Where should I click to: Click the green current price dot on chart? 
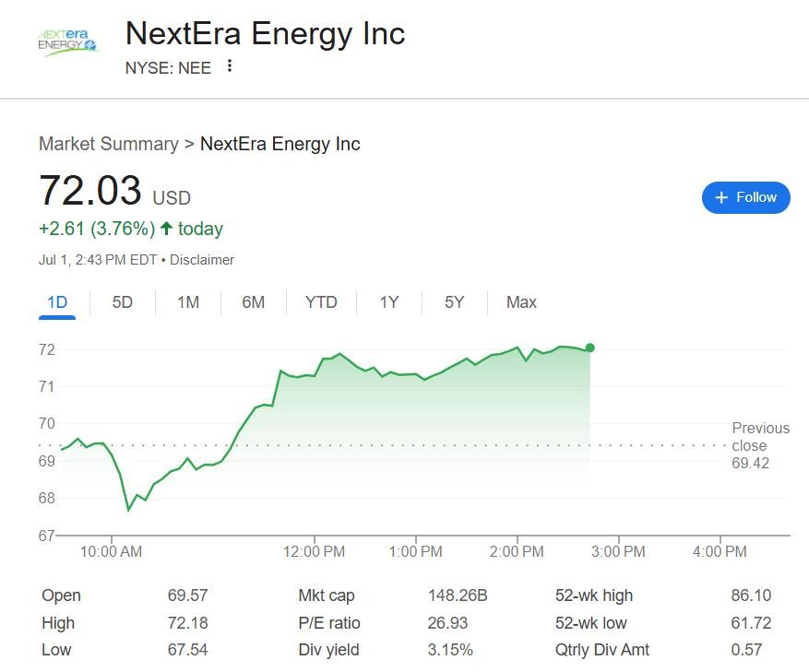click(x=589, y=348)
